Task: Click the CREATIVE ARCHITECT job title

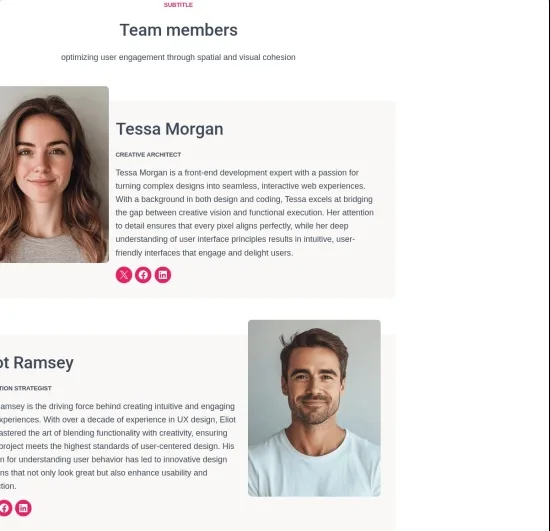Action: tap(148, 155)
